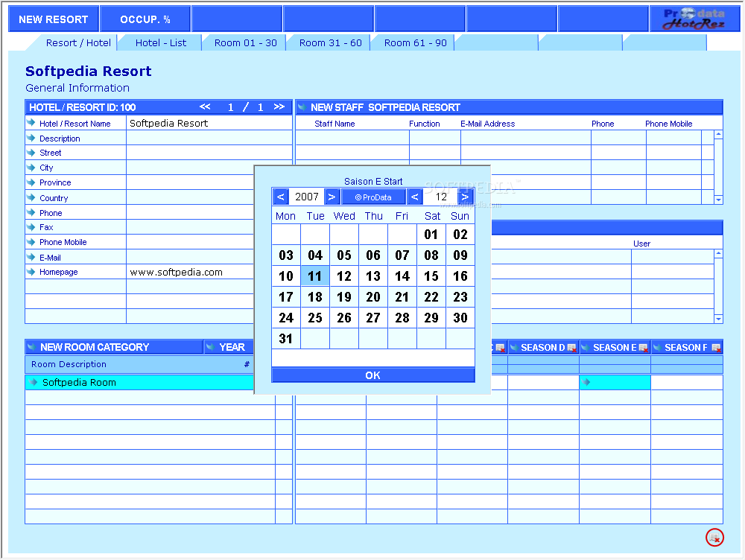Click the E-Mail row arrow icon
The image size is (745, 560).
(x=31, y=257)
